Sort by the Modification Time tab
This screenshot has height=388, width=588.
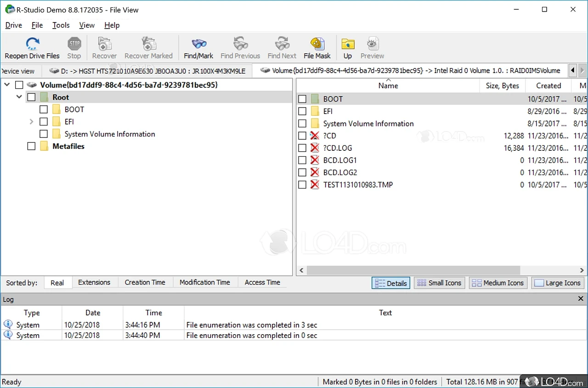(205, 282)
